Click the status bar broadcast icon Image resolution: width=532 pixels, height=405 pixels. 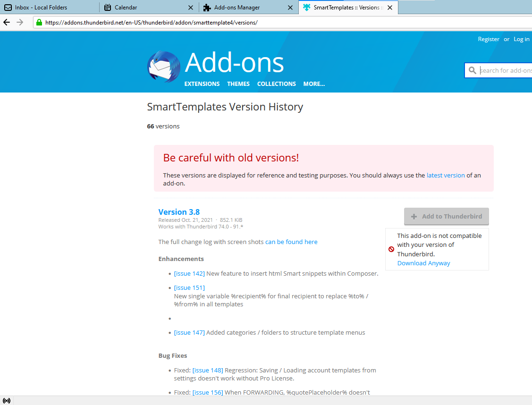(x=7, y=401)
